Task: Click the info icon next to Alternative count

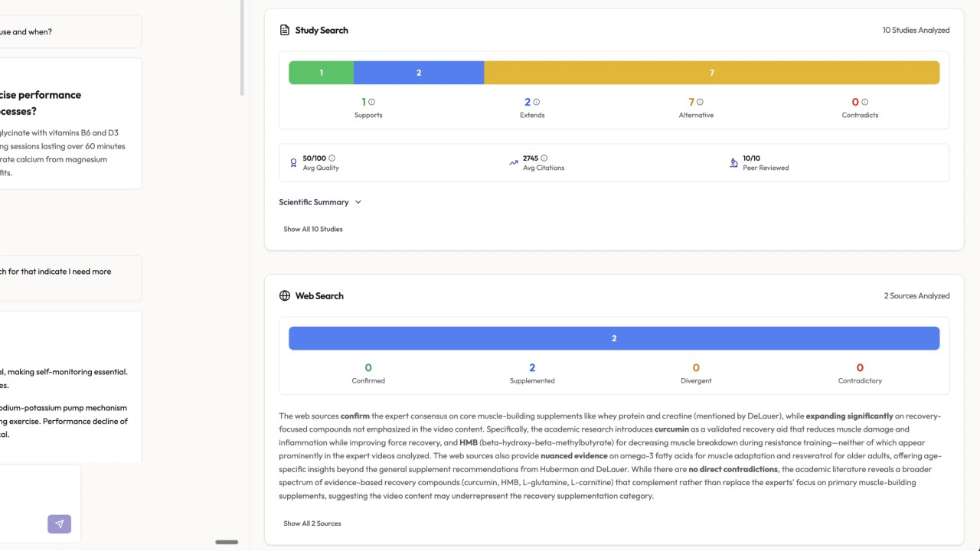Action: pyautogui.click(x=699, y=102)
